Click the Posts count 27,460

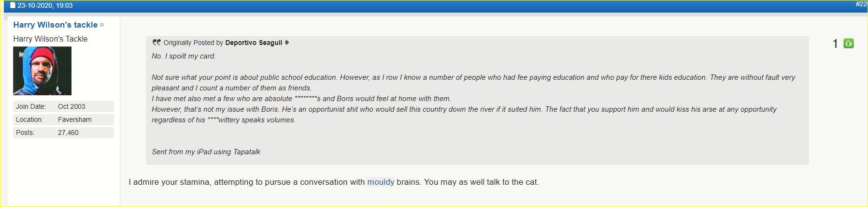pos(68,133)
